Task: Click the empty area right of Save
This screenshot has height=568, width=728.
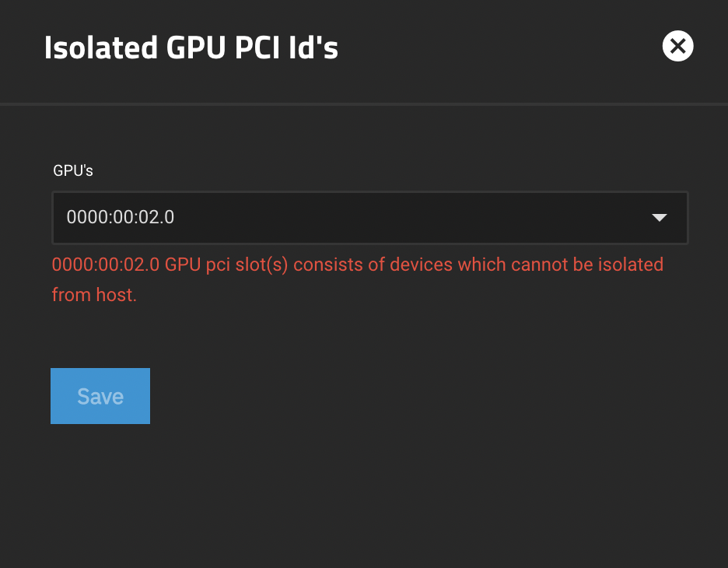Action: (x=389, y=396)
